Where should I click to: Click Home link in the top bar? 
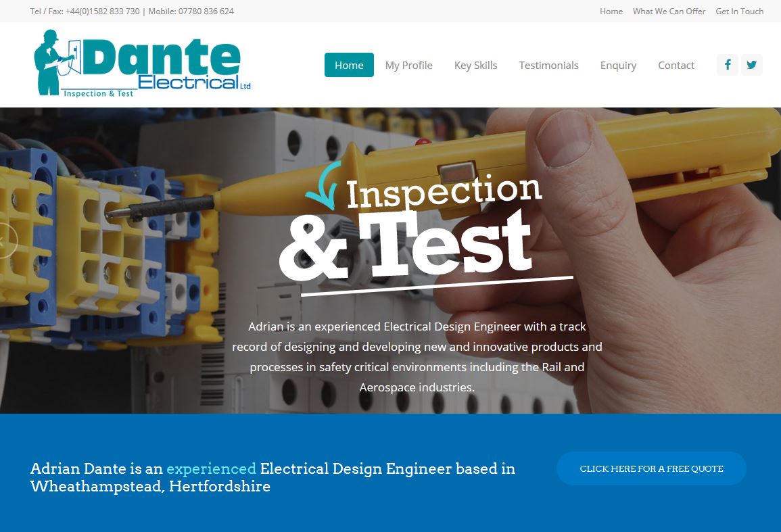tap(611, 11)
